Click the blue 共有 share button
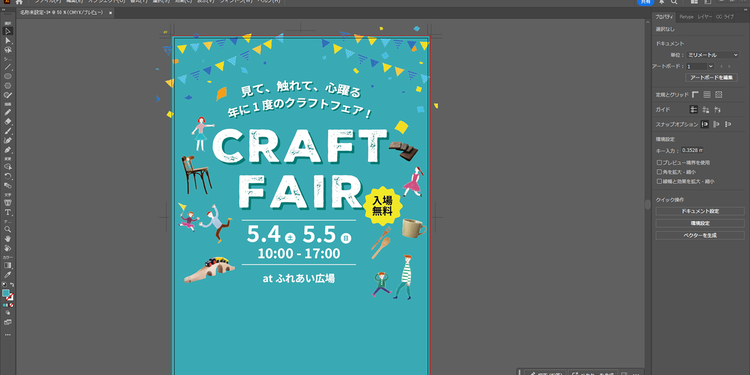Screen dimensions: 750x375 646,2
